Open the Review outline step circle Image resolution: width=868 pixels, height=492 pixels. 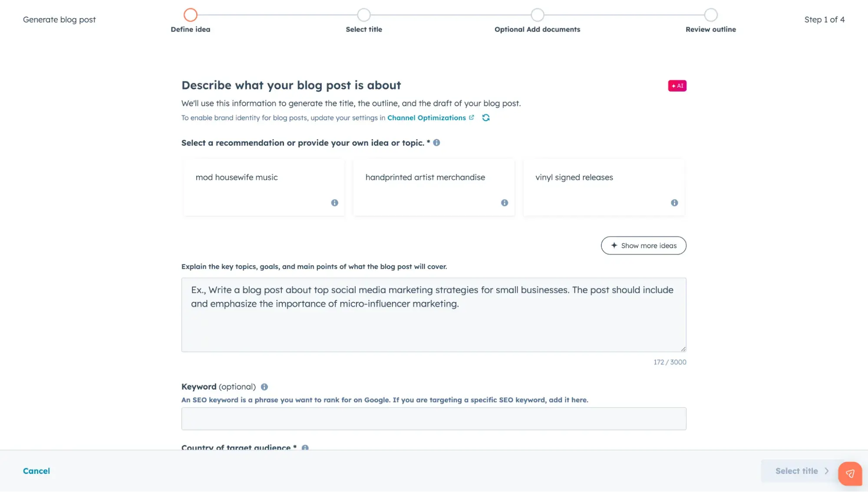710,14
